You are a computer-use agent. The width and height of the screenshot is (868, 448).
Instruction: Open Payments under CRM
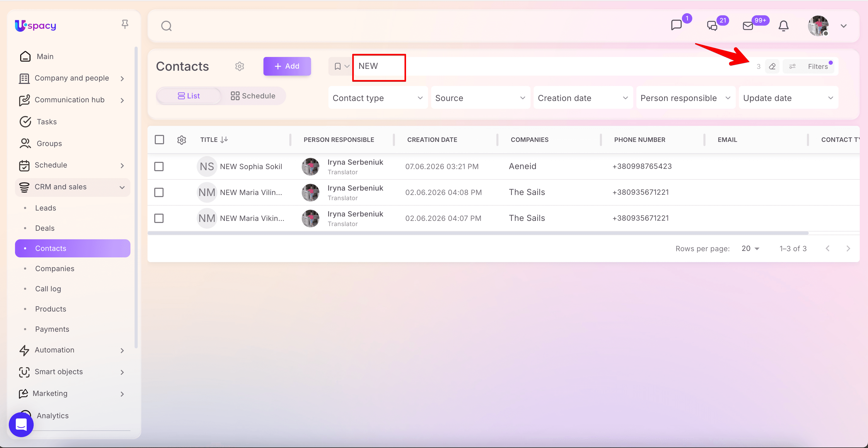pyautogui.click(x=52, y=329)
